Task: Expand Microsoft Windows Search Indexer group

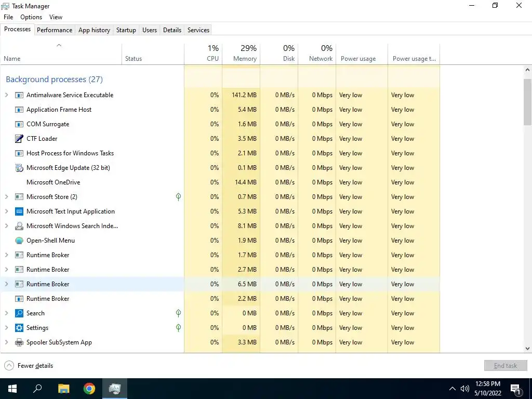Action: point(6,226)
